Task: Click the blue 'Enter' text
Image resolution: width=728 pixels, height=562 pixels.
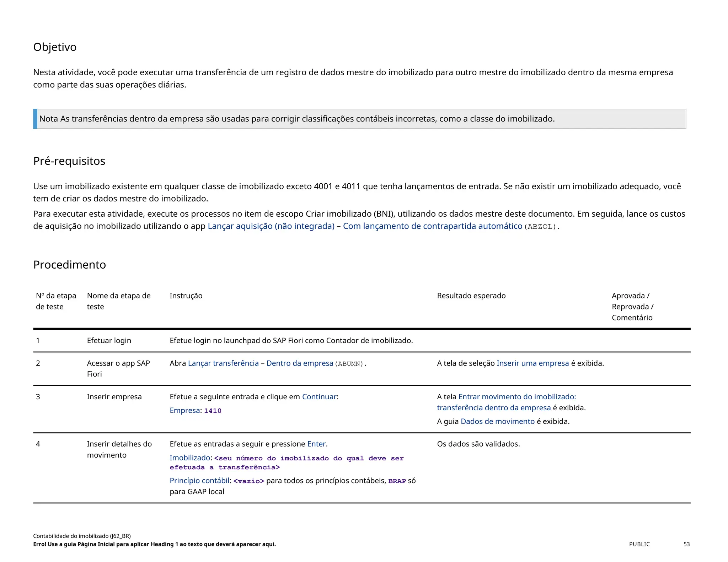Action: click(x=316, y=444)
